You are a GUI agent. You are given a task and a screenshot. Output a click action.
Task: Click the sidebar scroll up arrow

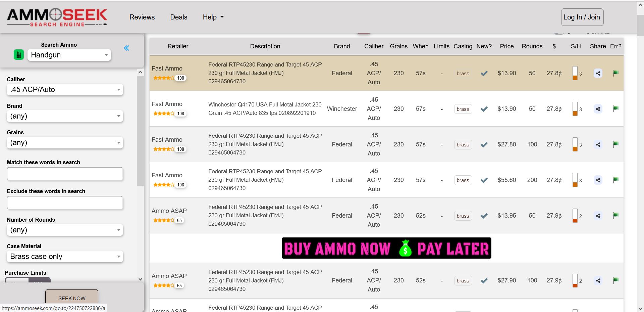pos(140,72)
